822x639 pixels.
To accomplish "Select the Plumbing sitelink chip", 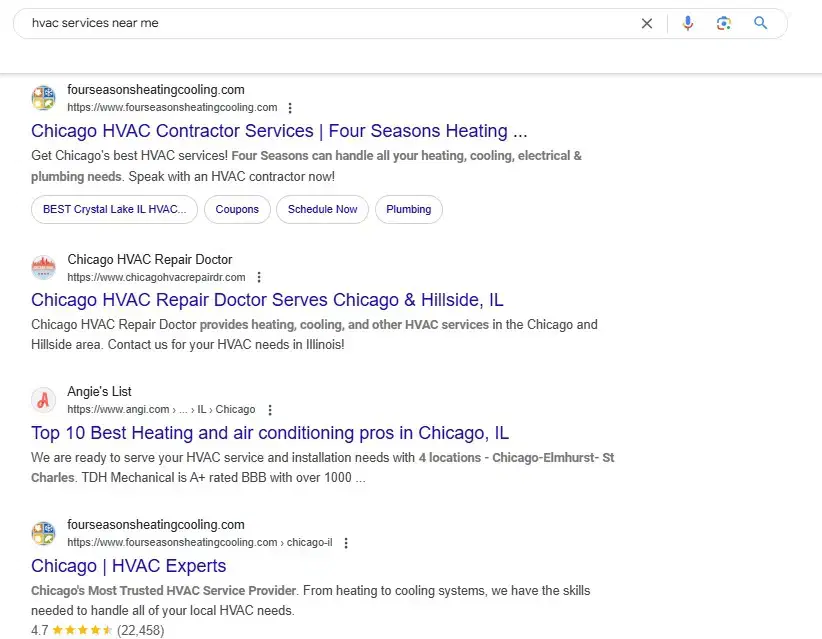I will 408,209.
